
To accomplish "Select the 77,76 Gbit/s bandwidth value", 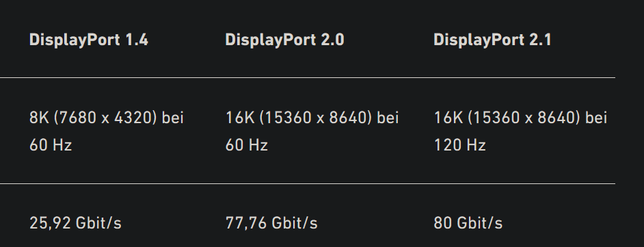I will 271,223.
